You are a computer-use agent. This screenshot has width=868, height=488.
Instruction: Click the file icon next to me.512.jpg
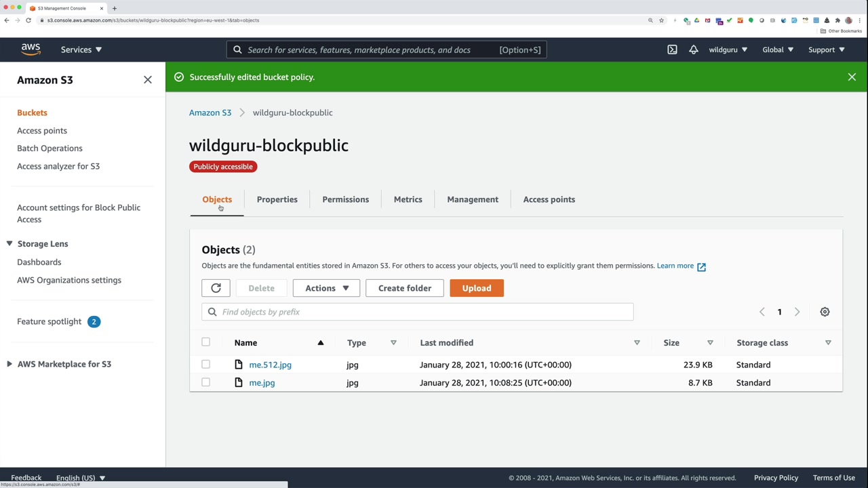pyautogui.click(x=239, y=365)
